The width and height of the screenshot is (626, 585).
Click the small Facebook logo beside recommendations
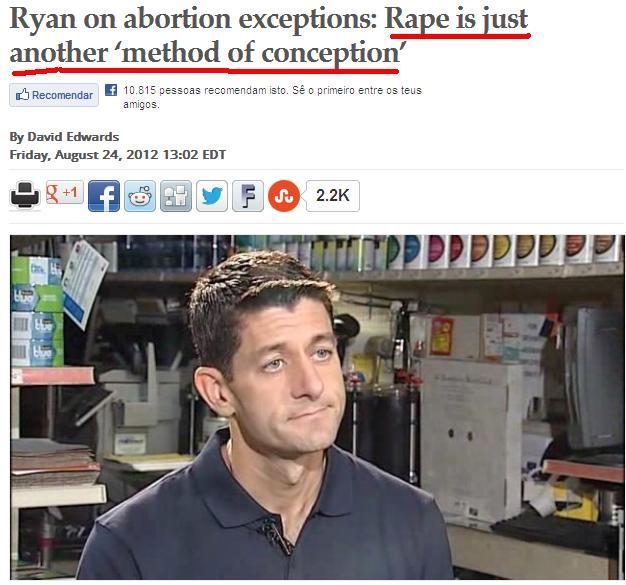(x=111, y=90)
